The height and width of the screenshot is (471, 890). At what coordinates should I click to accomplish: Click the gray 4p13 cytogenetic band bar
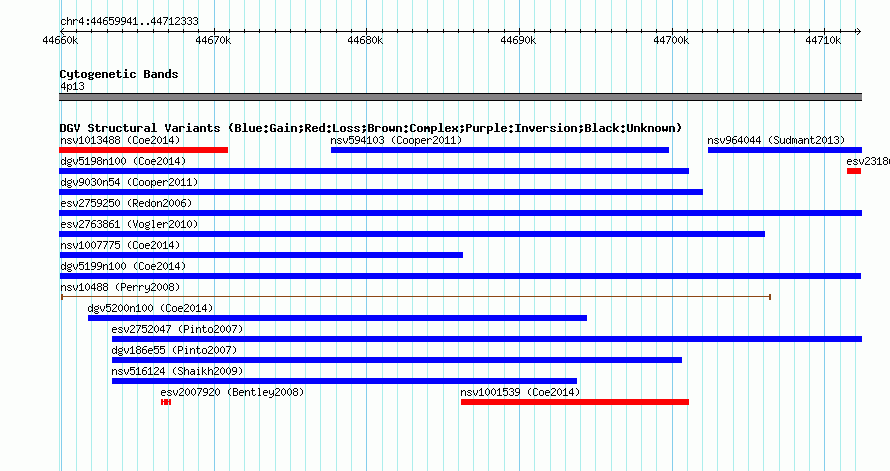pos(460,97)
